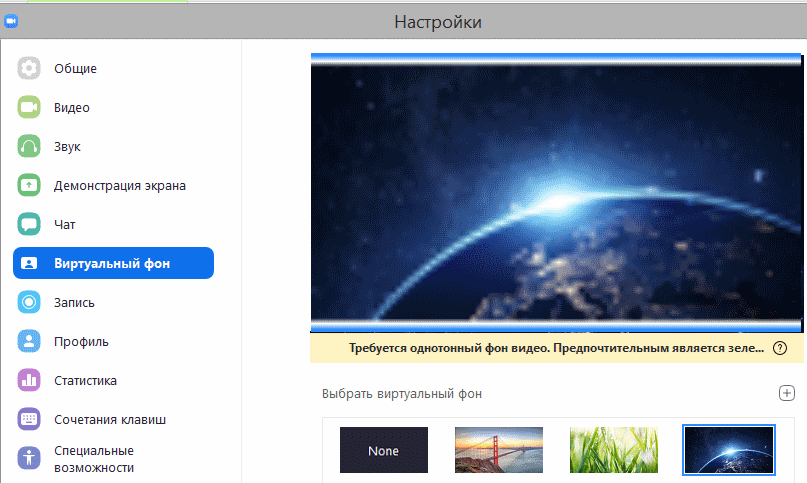Click the keyboard shortcuts icon
Screen dimensions: 807x483
(29, 419)
